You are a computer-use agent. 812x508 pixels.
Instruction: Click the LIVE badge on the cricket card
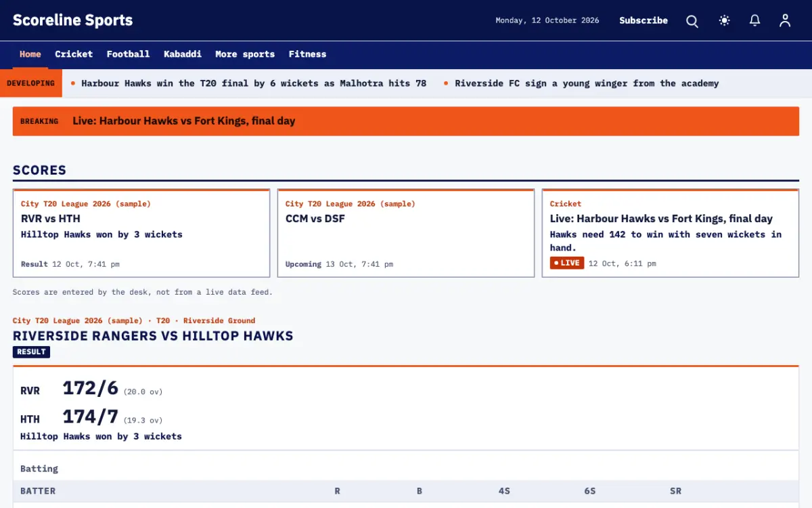pyautogui.click(x=567, y=263)
